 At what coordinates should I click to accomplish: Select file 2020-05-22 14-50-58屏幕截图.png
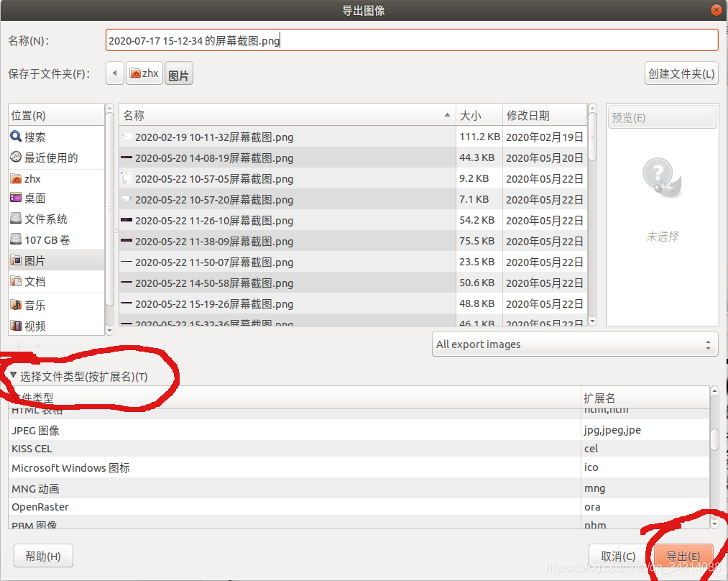point(287,283)
